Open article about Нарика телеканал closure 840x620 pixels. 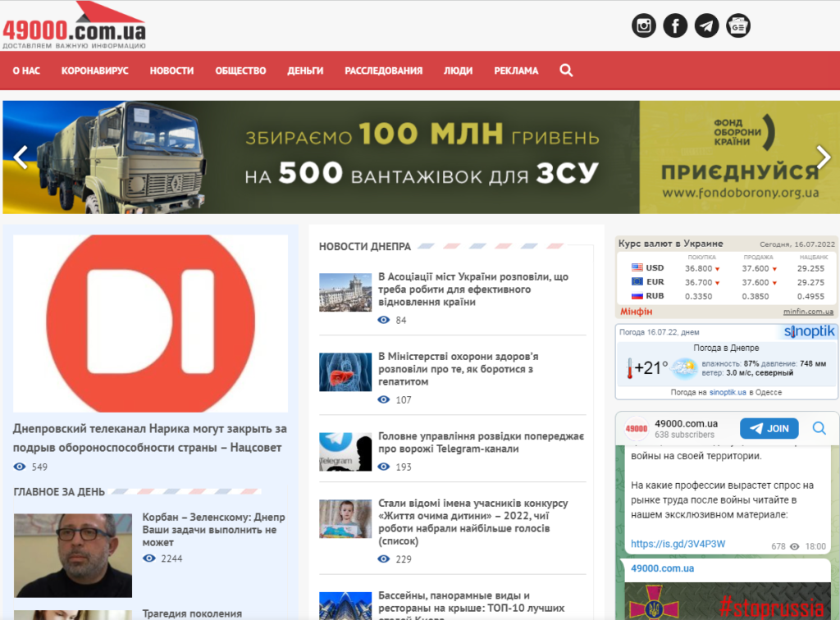[x=150, y=438]
